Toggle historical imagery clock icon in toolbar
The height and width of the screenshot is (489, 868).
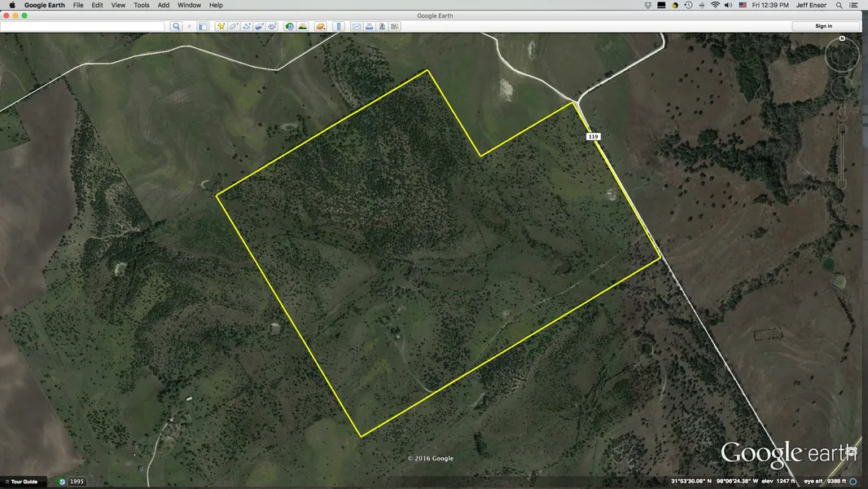pyautogui.click(x=289, y=26)
